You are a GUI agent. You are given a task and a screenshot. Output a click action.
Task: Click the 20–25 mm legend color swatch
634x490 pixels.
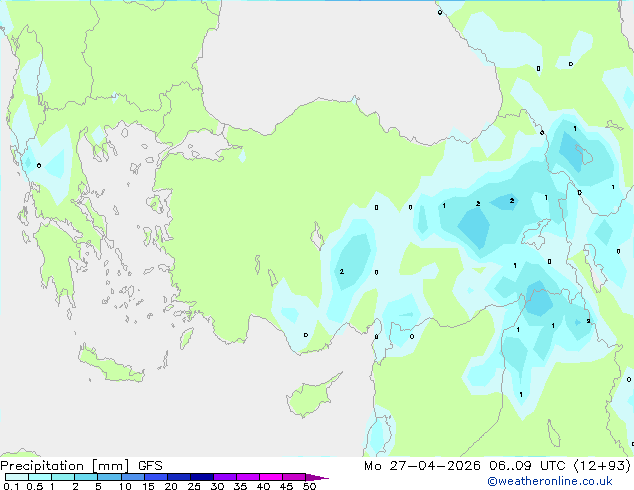pyautogui.click(x=178, y=477)
